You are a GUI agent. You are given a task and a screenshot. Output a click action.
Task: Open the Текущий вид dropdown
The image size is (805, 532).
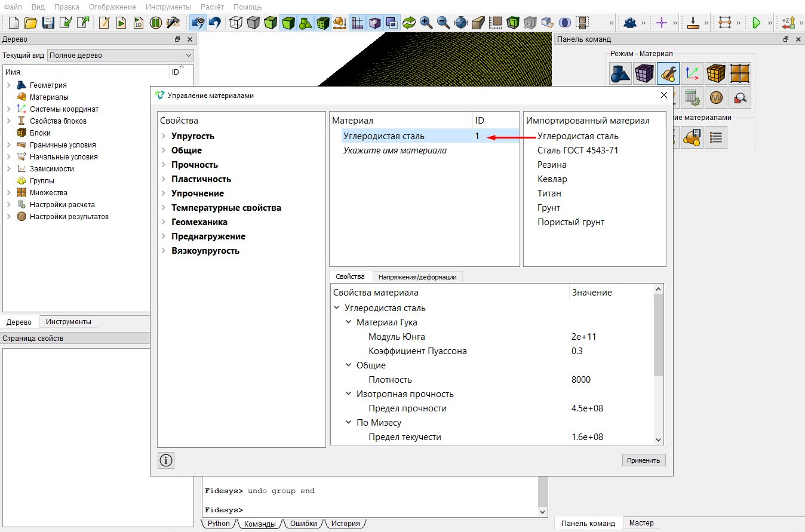(121, 55)
